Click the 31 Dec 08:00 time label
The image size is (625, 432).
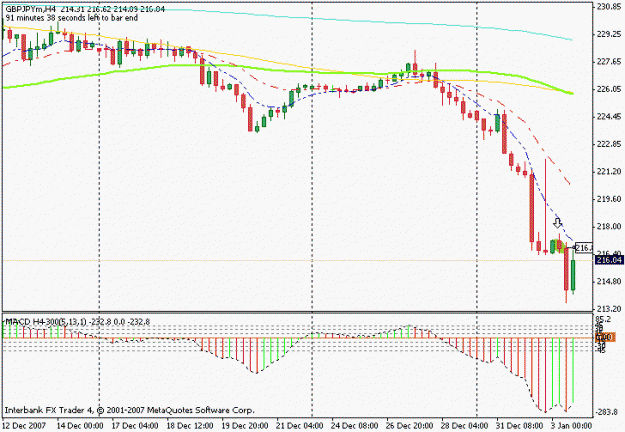click(519, 426)
